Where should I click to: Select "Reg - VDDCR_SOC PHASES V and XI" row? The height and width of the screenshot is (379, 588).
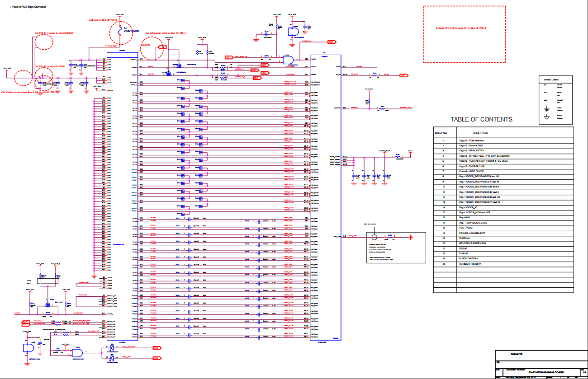pyautogui.click(x=503, y=182)
